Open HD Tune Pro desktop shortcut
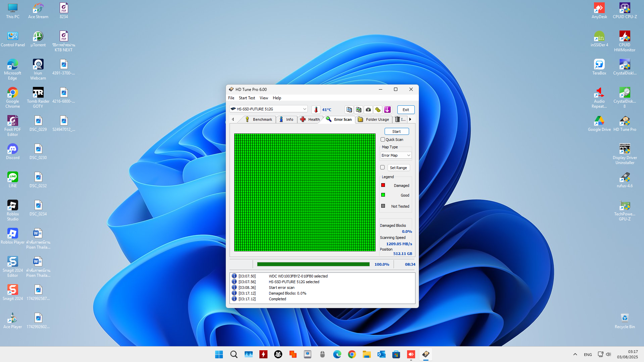This screenshot has width=644, height=362. 625,123
